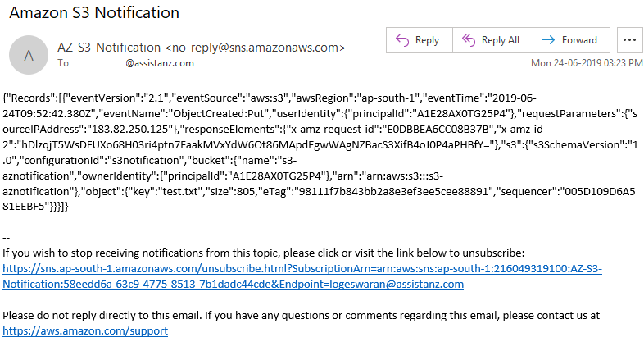This screenshot has width=644, height=351.
Task: Click the sender avatar circle labeled A
Action: 29,55
